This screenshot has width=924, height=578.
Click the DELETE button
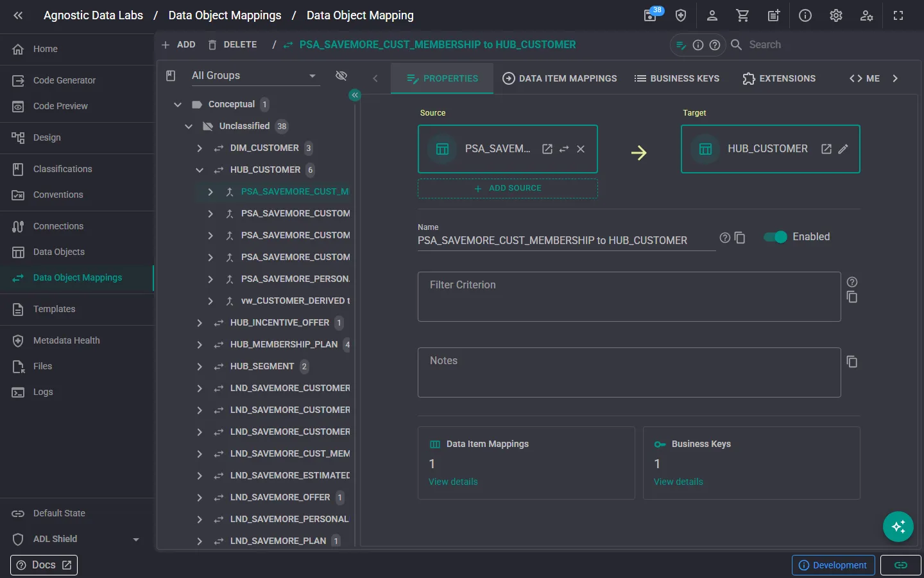[232, 45]
